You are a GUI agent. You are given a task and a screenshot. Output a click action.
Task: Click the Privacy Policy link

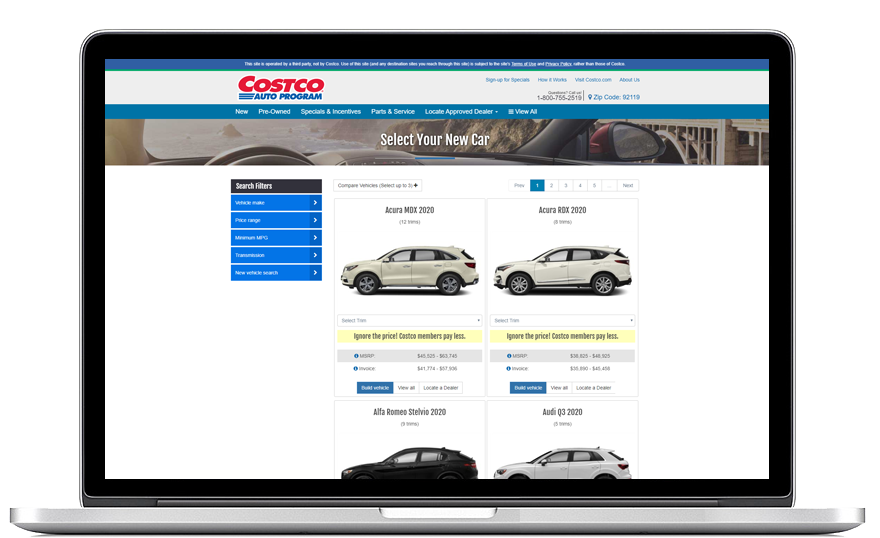[558, 64]
